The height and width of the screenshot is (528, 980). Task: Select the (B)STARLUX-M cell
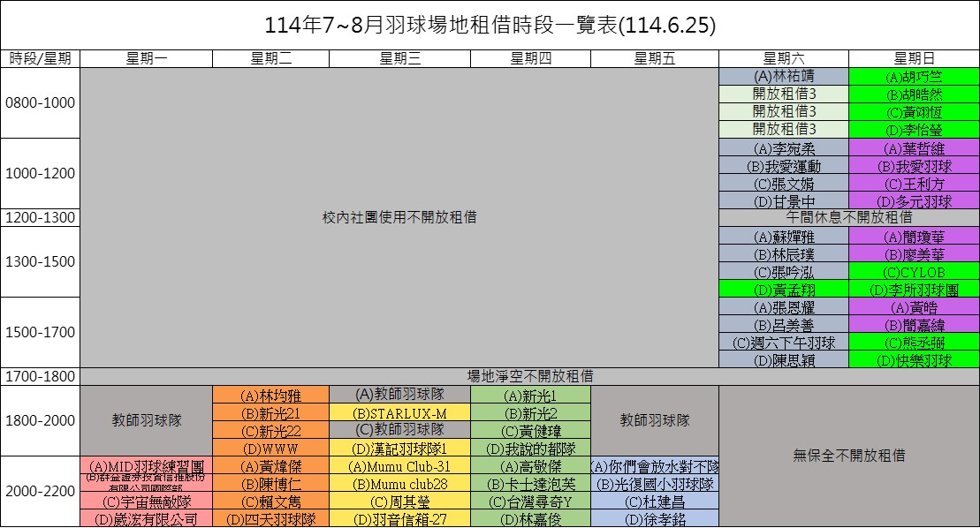(x=399, y=412)
